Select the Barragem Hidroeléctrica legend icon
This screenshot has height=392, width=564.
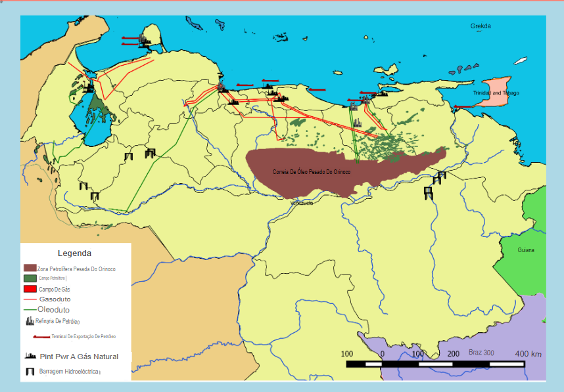coord(30,370)
